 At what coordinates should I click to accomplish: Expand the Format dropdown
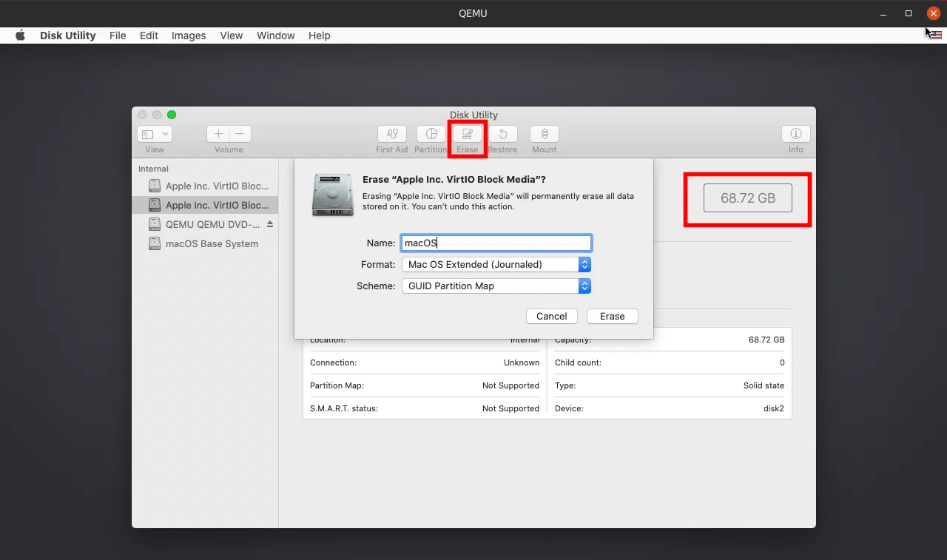[x=496, y=264]
